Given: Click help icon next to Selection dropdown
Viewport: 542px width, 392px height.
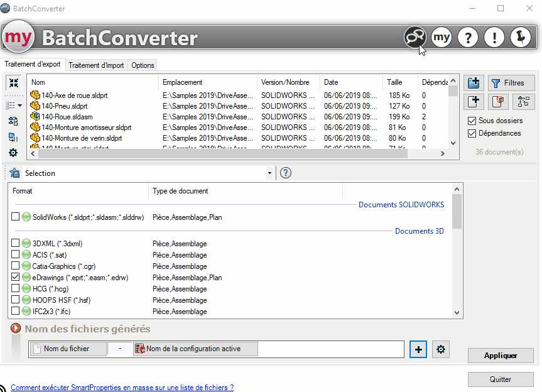Looking at the screenshot, I should 286,173.
